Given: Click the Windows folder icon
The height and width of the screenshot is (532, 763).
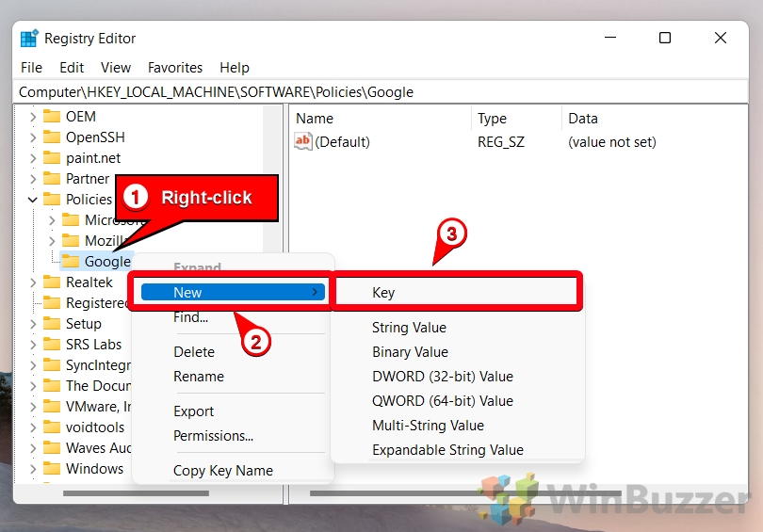Looking at the screenshot, I should 52,468.
